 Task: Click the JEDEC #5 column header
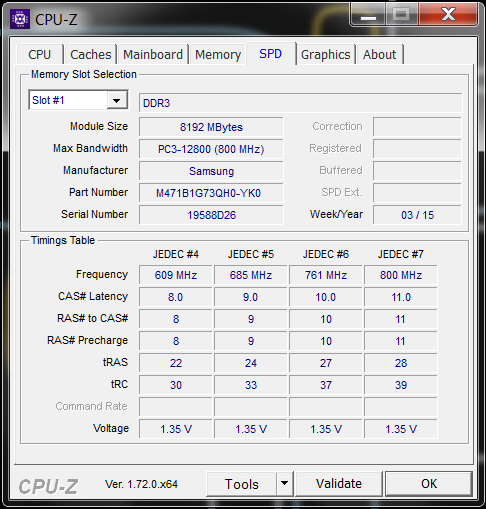(251, 254)
